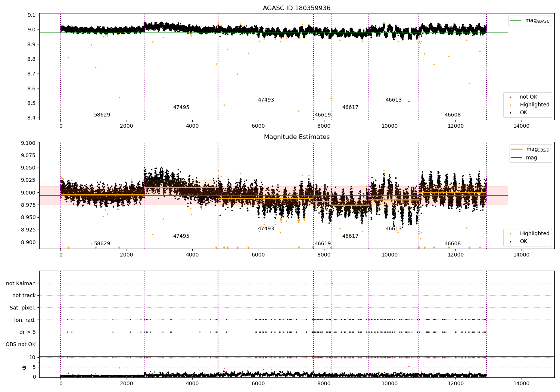This screenshot has height=392, width=560.
Task: Select red 'mag' legend entry in middle plot
Action: (x=524, y=158)
